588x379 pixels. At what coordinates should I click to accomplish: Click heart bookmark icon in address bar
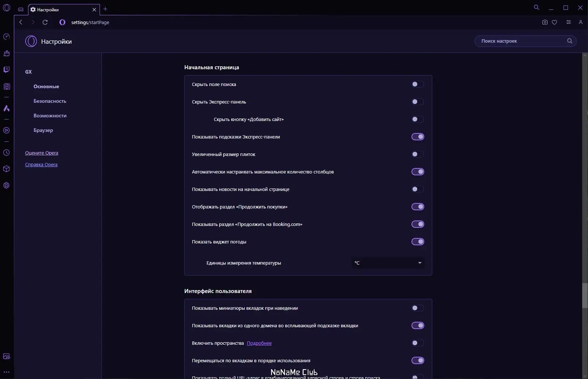pos(554,22)
